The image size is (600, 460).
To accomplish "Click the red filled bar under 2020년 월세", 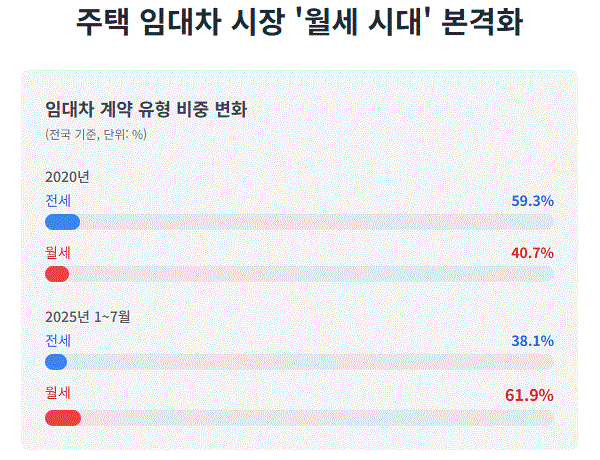I will pos(57,274).
